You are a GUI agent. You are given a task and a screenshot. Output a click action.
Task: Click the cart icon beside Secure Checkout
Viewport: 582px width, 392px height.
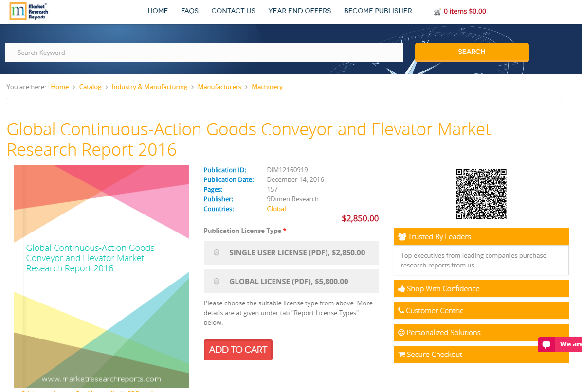pos(401,354)
